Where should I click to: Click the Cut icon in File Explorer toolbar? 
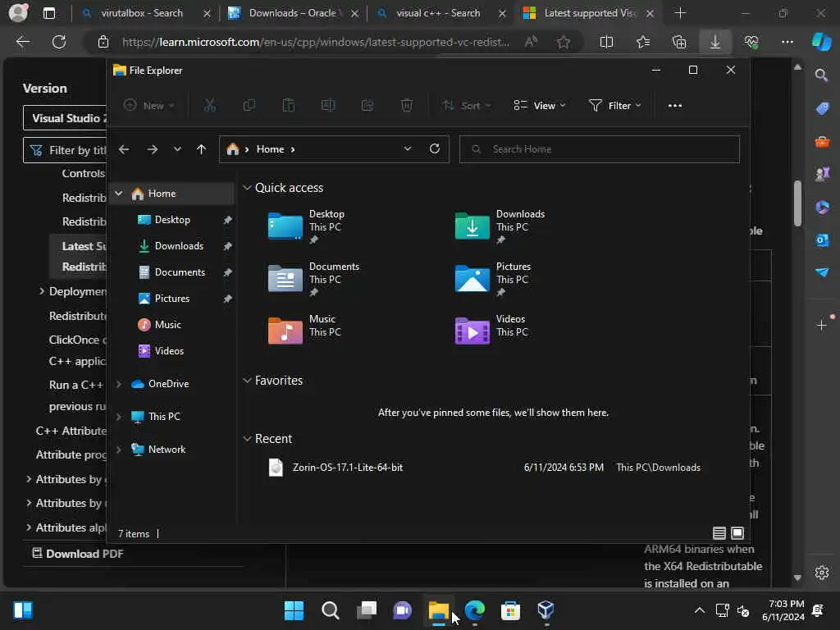tap(209, 106)
